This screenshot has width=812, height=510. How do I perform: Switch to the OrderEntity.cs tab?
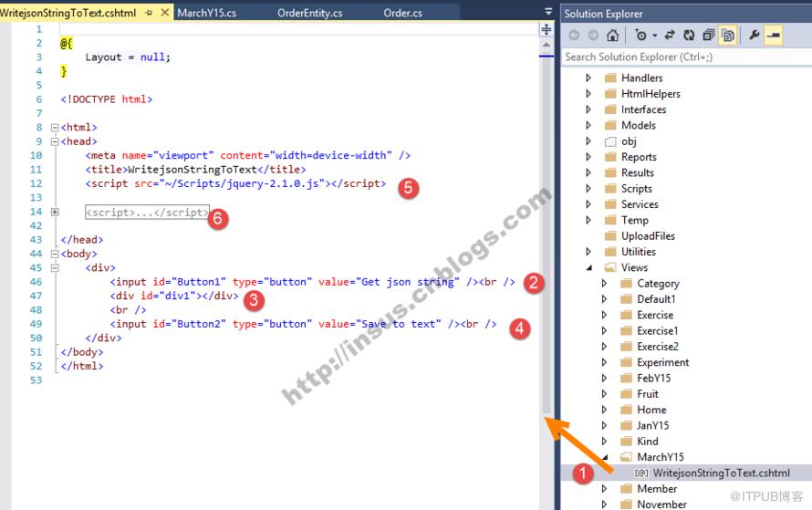[x=309, y=13]
